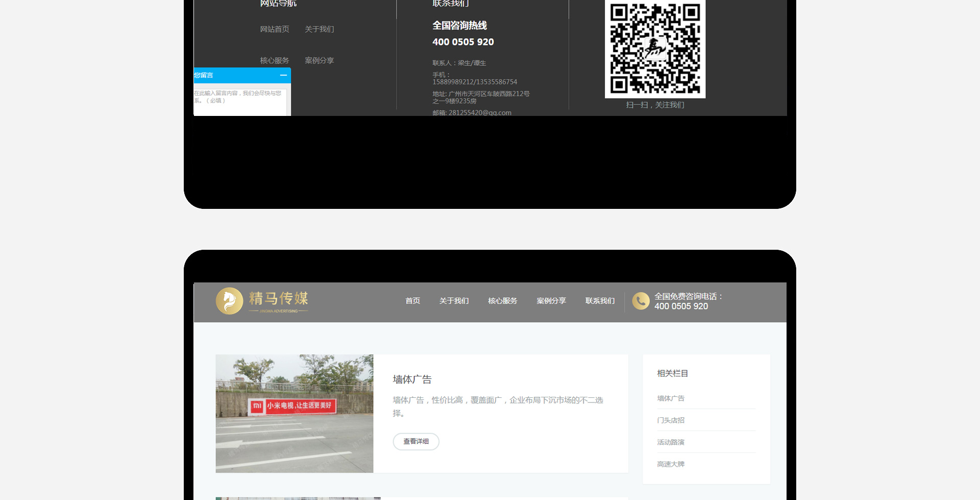Click the 查看详细 button

(416, 441)
